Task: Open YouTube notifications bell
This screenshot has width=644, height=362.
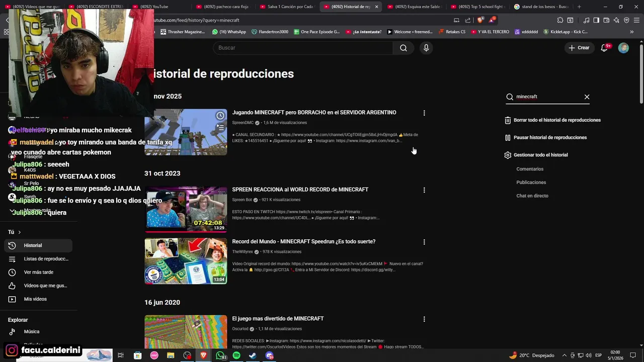Action: tap(605, 48)
